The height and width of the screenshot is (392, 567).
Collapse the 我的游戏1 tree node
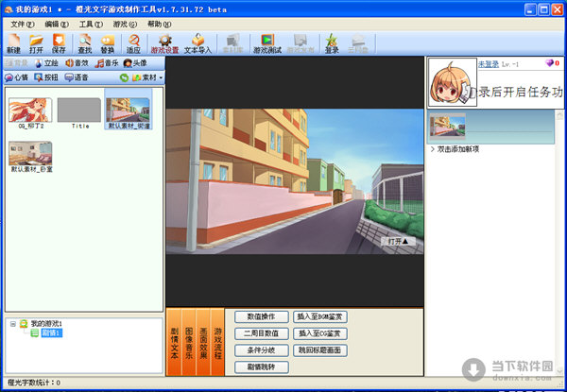coord(13,324)
